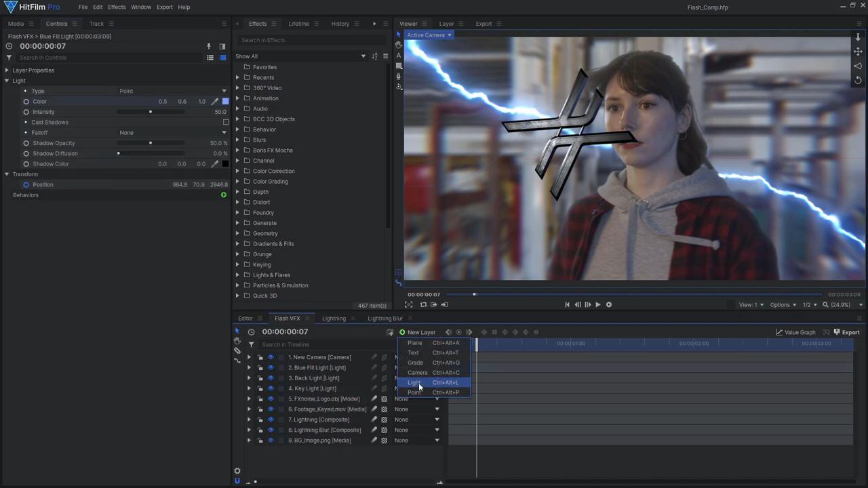
Task: Hide the Blue Fill Light layer
Action: [271, 368]
